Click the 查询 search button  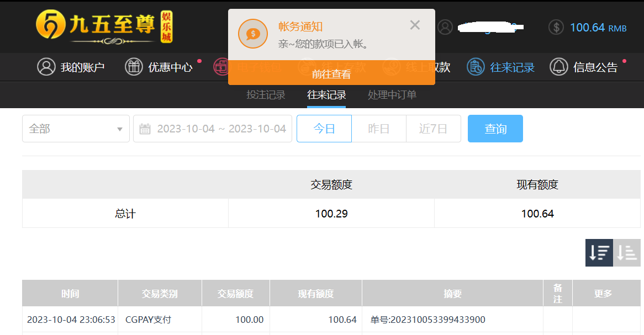[495, 129]
